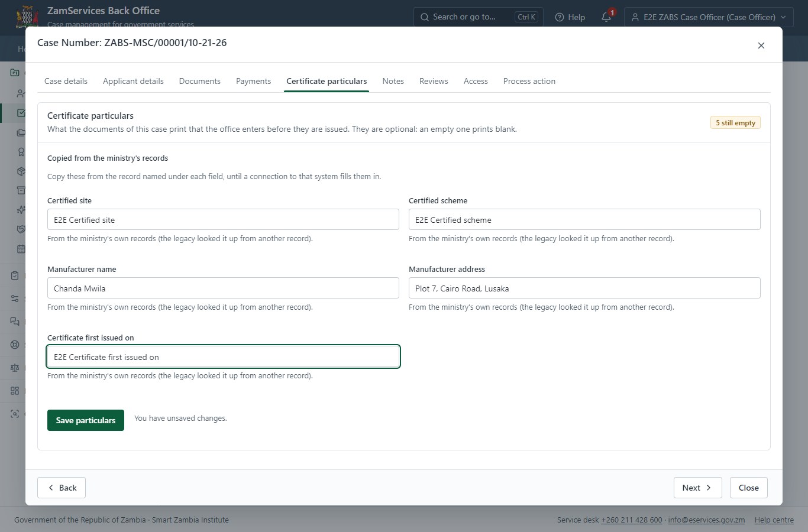Open the Process action tab
This screenshot has width=808, height=532.
[x=529, y=81]
